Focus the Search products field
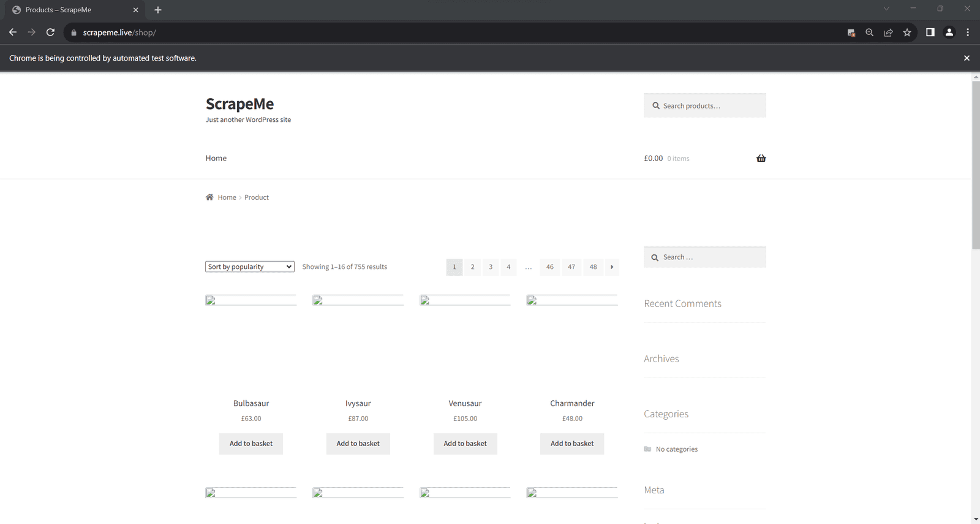 point(705,105)
